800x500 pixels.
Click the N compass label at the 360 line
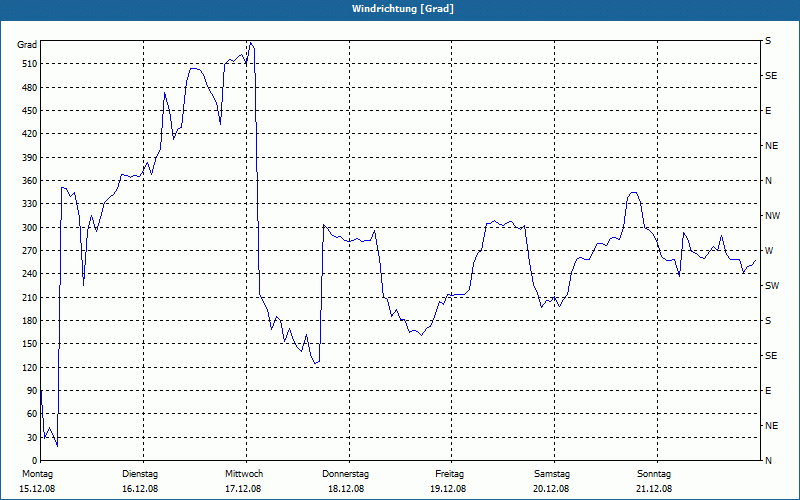768,181
